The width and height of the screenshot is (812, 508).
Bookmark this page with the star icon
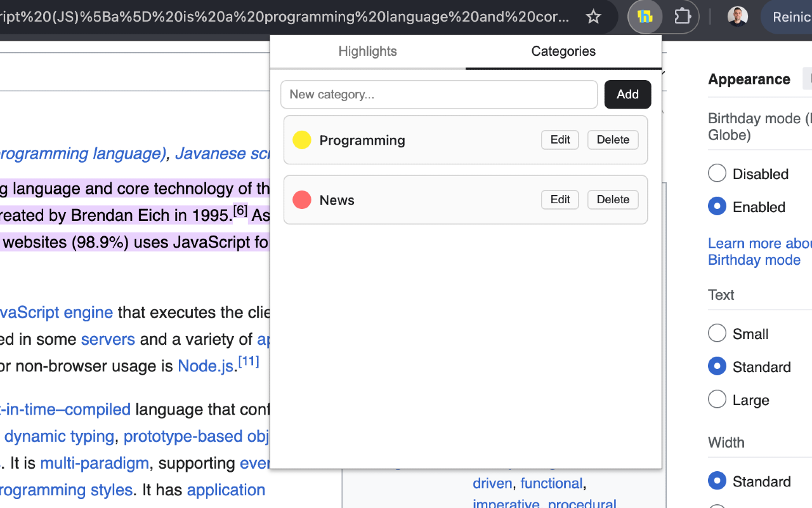593,17
